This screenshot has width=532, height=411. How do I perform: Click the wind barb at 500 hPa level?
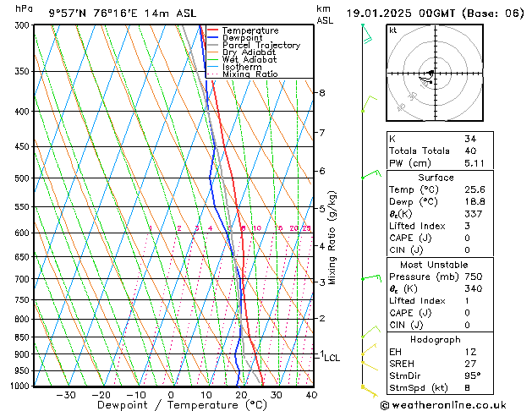(371, 174)
